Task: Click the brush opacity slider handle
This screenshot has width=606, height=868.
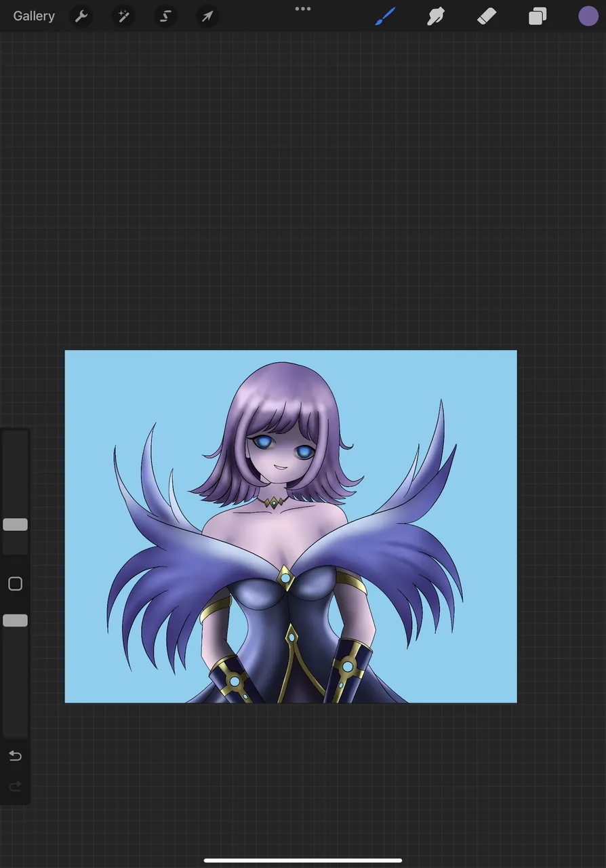Action: [15, 620]
